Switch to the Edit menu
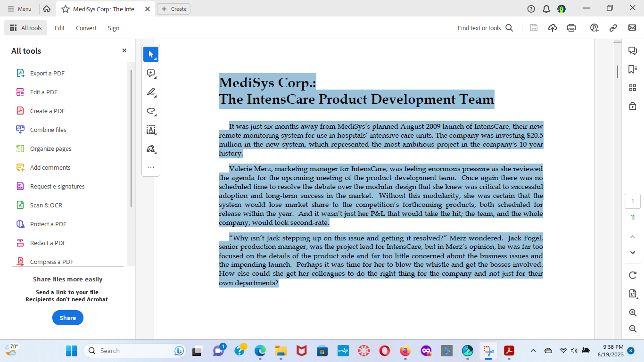Image resolution: width=644 pixels, height=362 pixels. point(59,28)
